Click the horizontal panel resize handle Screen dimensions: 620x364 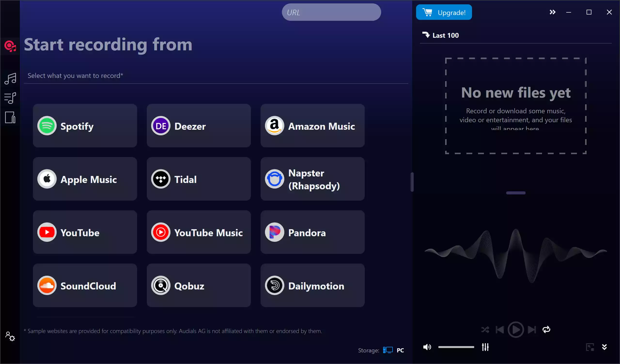pyautogui.click(x=516, y=193)
